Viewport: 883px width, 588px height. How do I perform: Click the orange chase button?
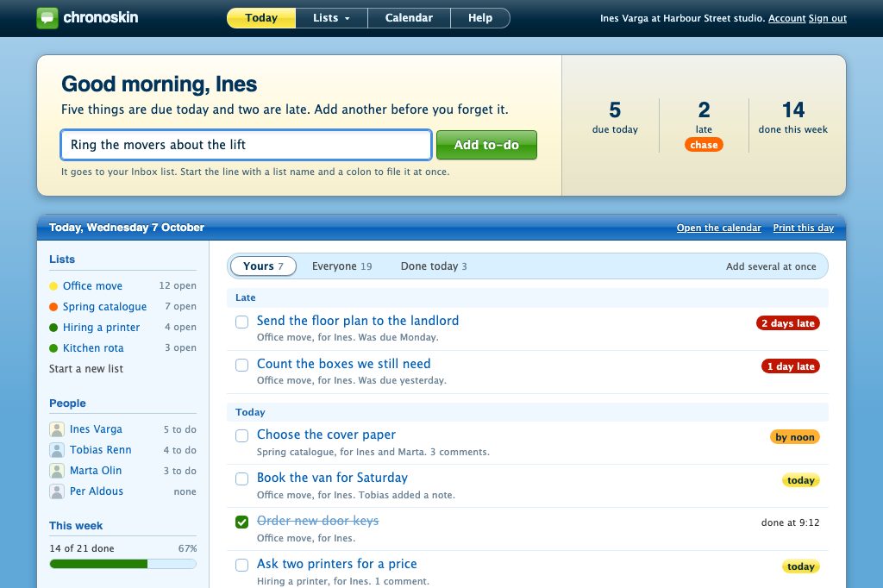(x=704, y=145)
